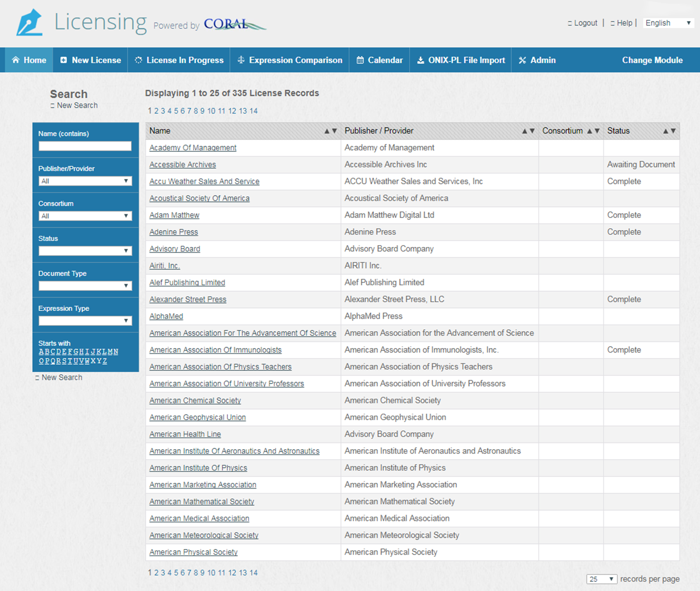
Task: Click the New License plus icon
Action: click(64, 60)
